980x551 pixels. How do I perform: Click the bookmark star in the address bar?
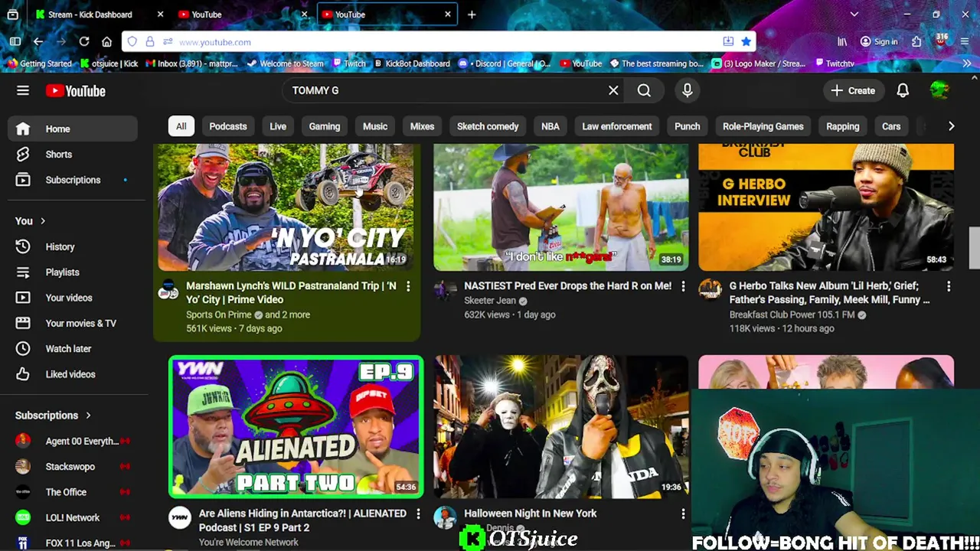[746, 42]
